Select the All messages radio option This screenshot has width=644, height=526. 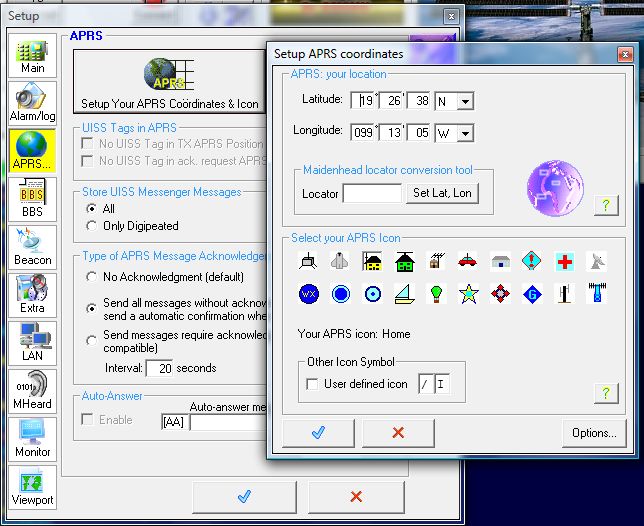92,209
